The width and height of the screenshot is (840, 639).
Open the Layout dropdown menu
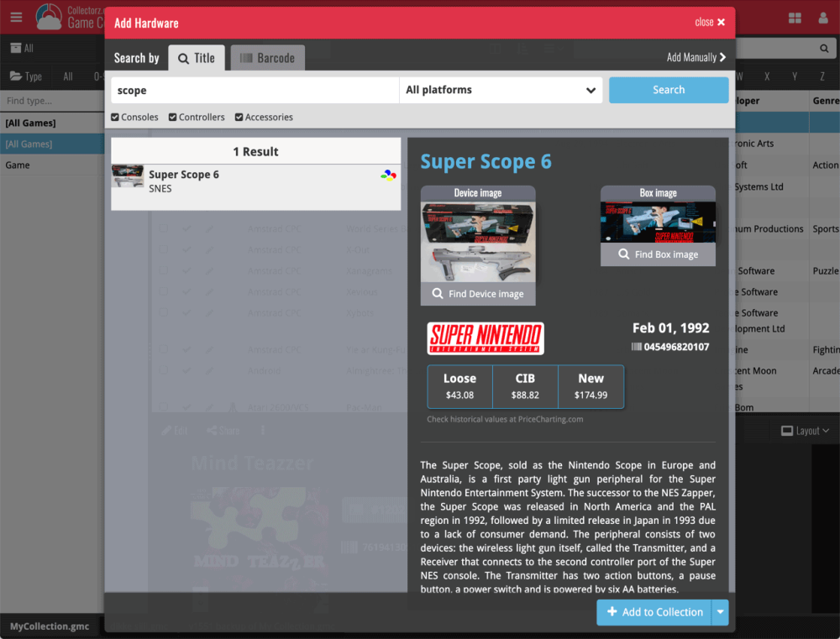click(804, 430)
